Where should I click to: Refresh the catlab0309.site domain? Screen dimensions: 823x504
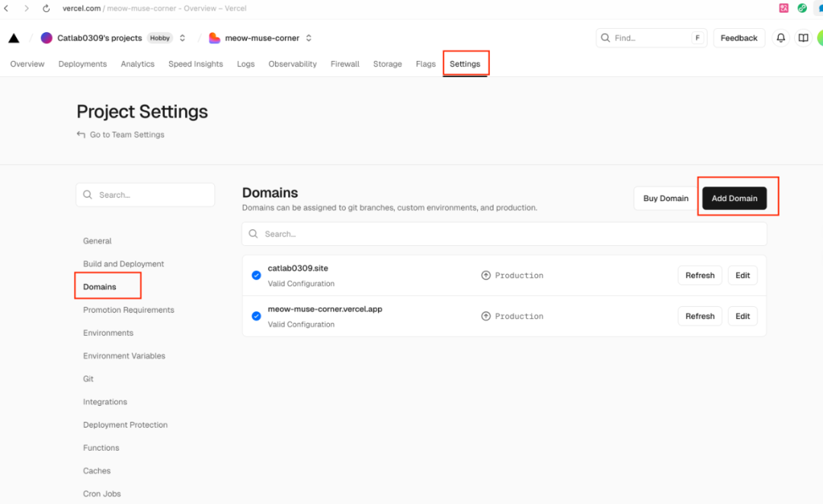(x=700, y=276)
